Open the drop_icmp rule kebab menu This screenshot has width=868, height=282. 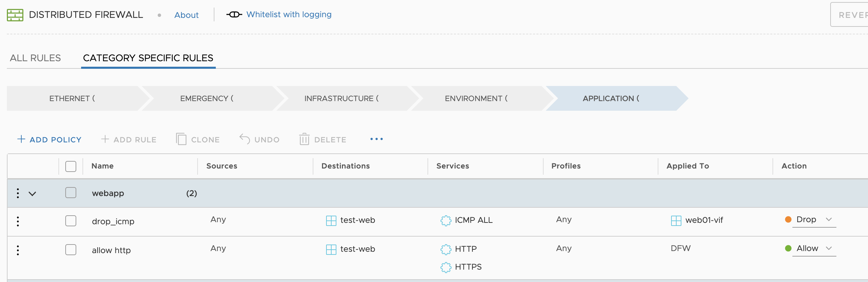tap(18, 221)
